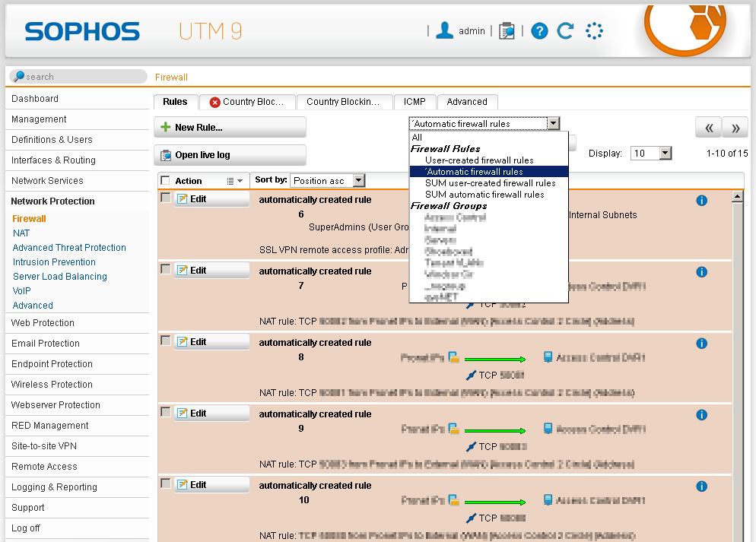Image resolution: width=756 pixels, height=542 pixels.
Task: Open Intrusion Prevention submenu link
Action: [54, 262]
